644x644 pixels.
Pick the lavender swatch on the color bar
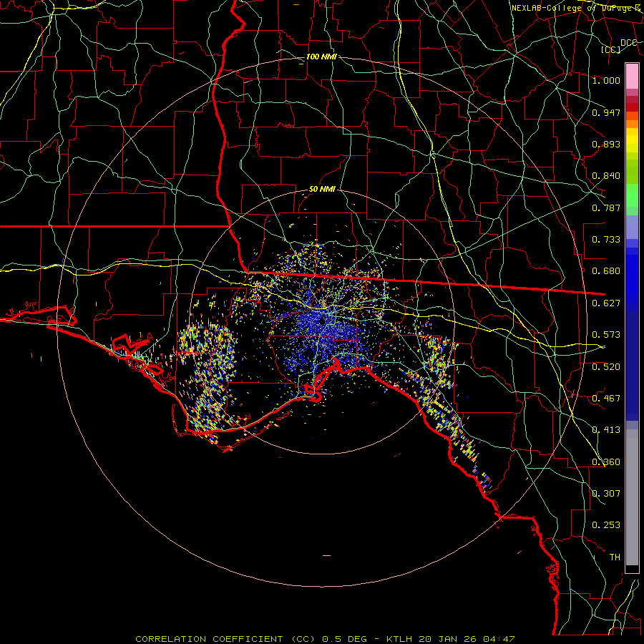click(632, 227)
